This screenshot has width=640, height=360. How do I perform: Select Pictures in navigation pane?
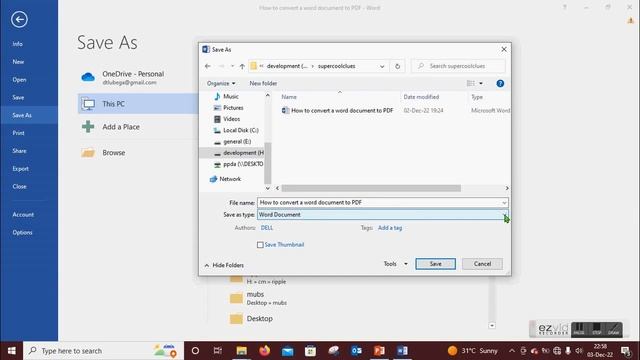coord(233,108)
